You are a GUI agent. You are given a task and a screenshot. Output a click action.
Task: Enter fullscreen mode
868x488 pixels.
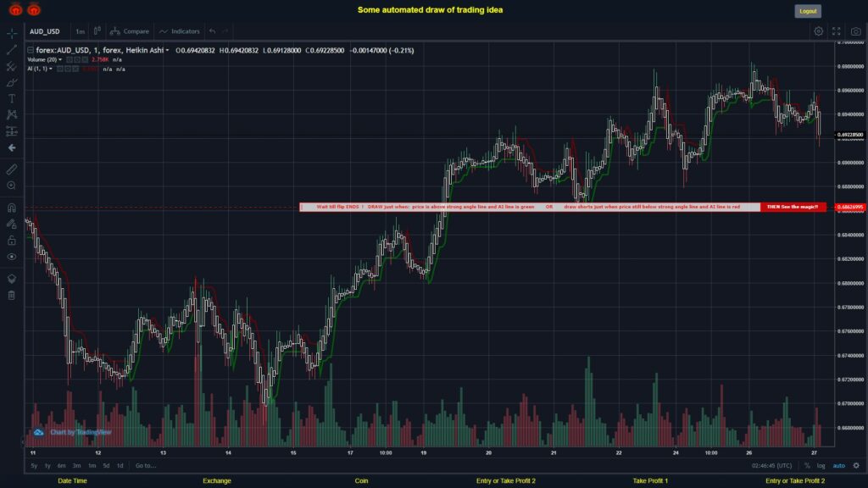pos(837,31)
